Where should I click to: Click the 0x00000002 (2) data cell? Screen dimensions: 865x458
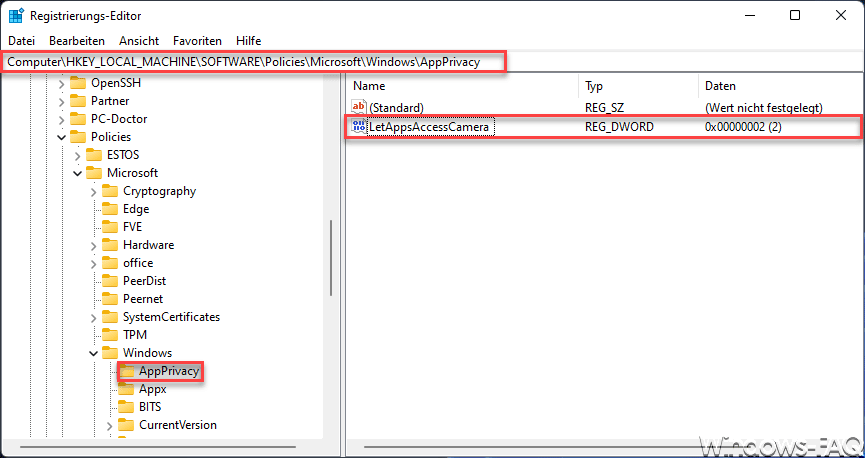tap(743, 127)
